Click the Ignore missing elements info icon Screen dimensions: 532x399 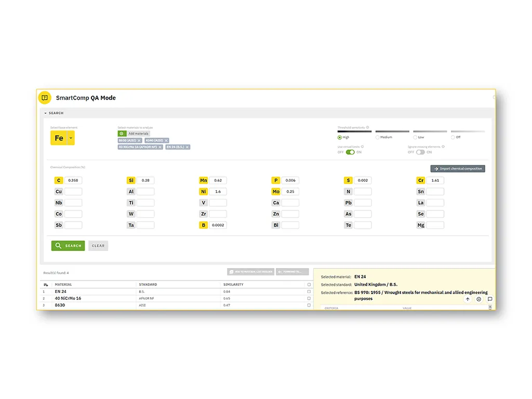(x=443, y=147)
